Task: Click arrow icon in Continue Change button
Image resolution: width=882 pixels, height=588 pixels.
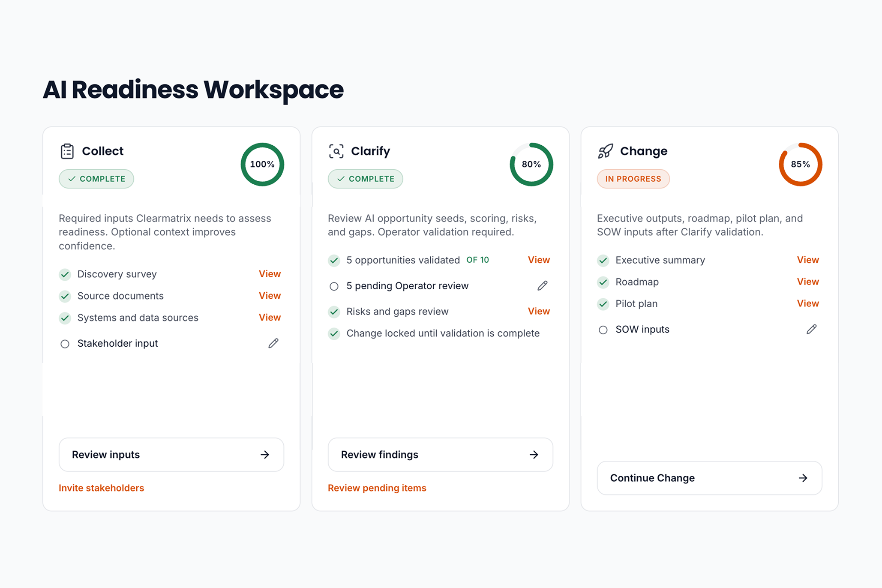Action: 803,478
